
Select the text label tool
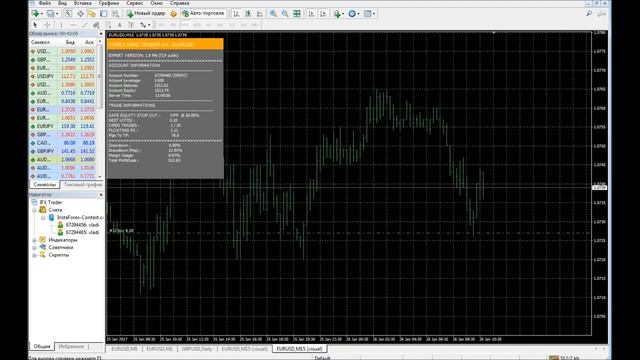(x=131, y=25)
